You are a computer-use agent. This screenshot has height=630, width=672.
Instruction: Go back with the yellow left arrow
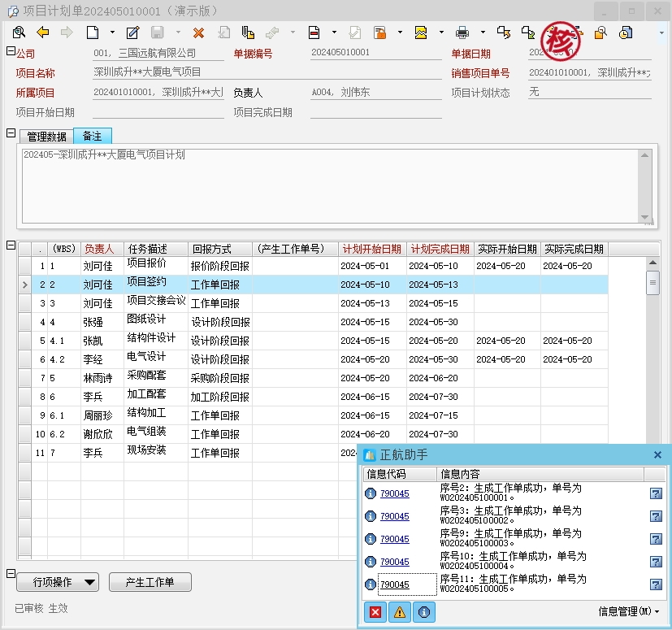43,33
